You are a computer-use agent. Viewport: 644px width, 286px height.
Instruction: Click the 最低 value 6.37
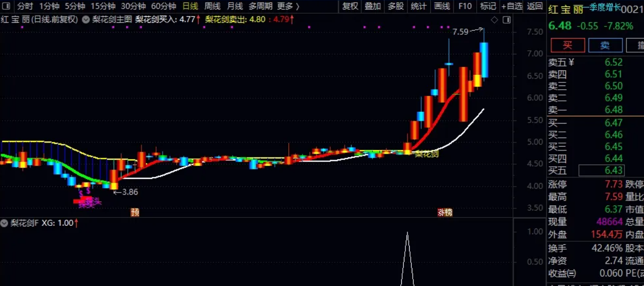[614, 209]
